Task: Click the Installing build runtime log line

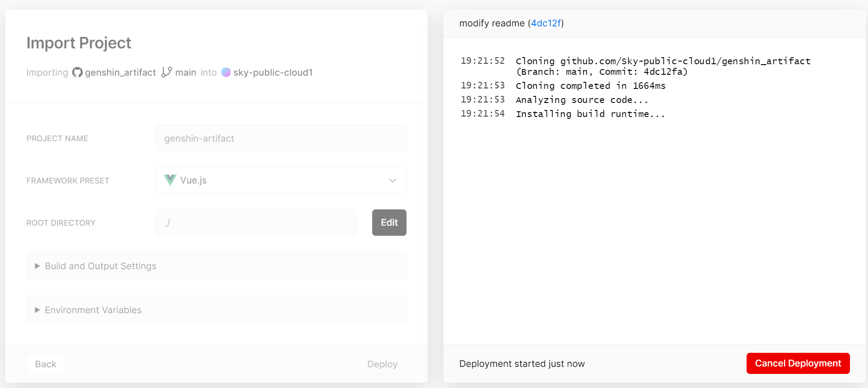Action: 590,114
